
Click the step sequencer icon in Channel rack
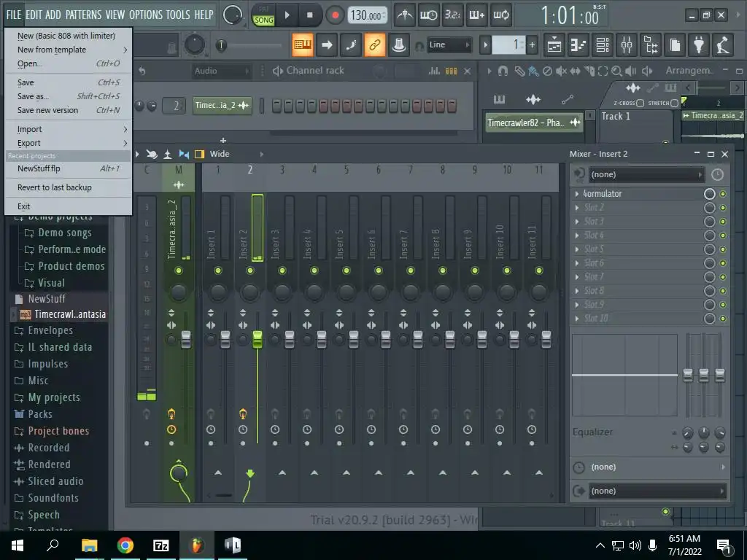coord(451,71)
